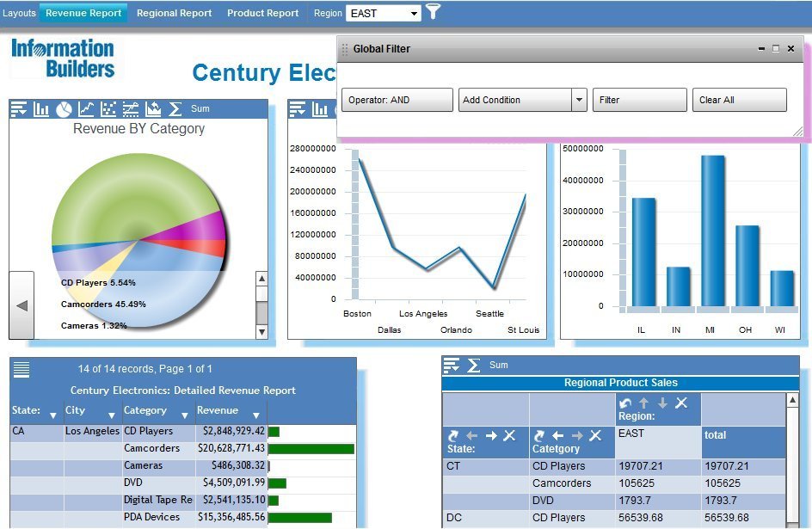Click Sigma aggregation icon in Revenue BY Category
Image resolution: width=812 pixels, height=529 pixels.
[175, 108]
